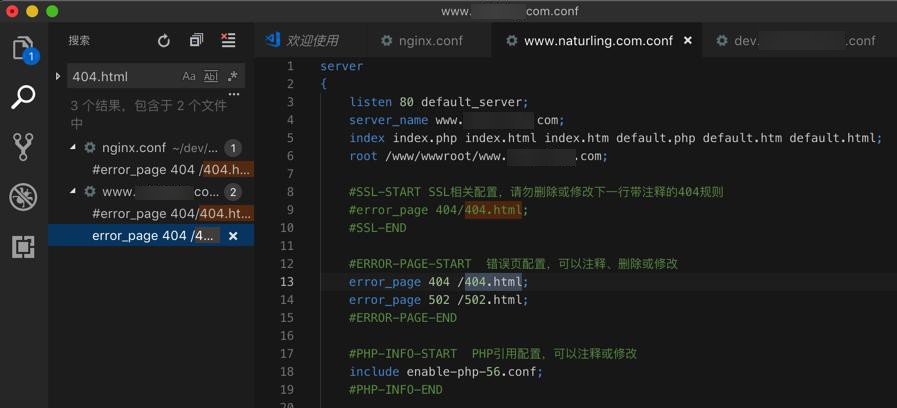The image size is (897, 408).
Task: Toggle Match Whole Word option
Action: tap(211, 76)
